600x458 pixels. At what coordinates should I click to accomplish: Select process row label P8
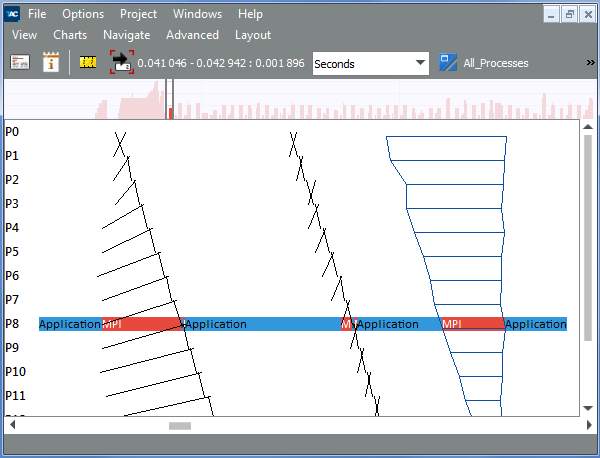click(x=12, y=324)
